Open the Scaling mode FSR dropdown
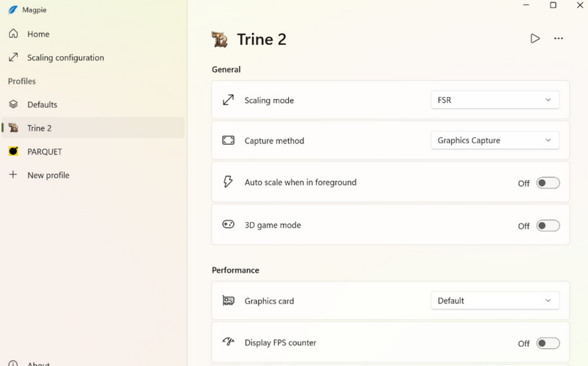The height and width of the screenshot is (366, 588). 495,100
